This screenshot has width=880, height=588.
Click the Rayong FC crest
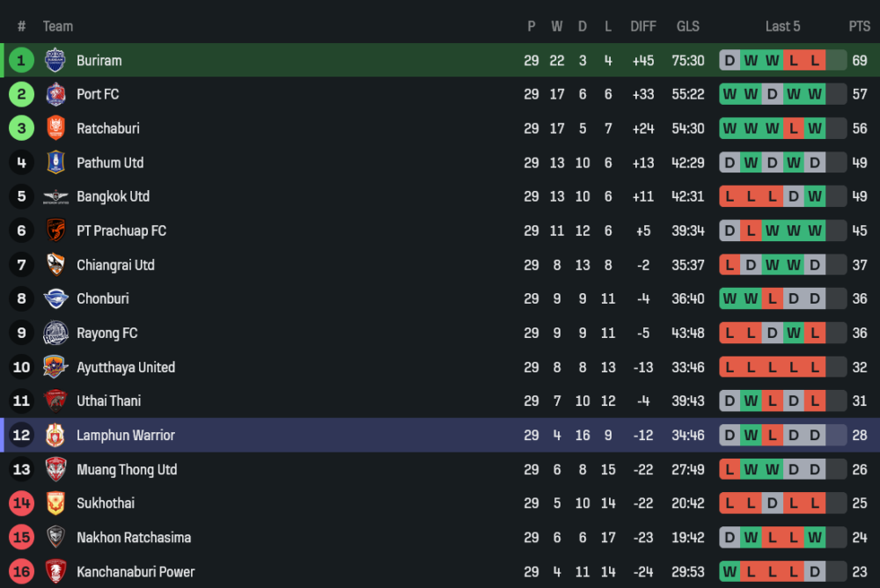pyautogui.click(x=55, y=333)
